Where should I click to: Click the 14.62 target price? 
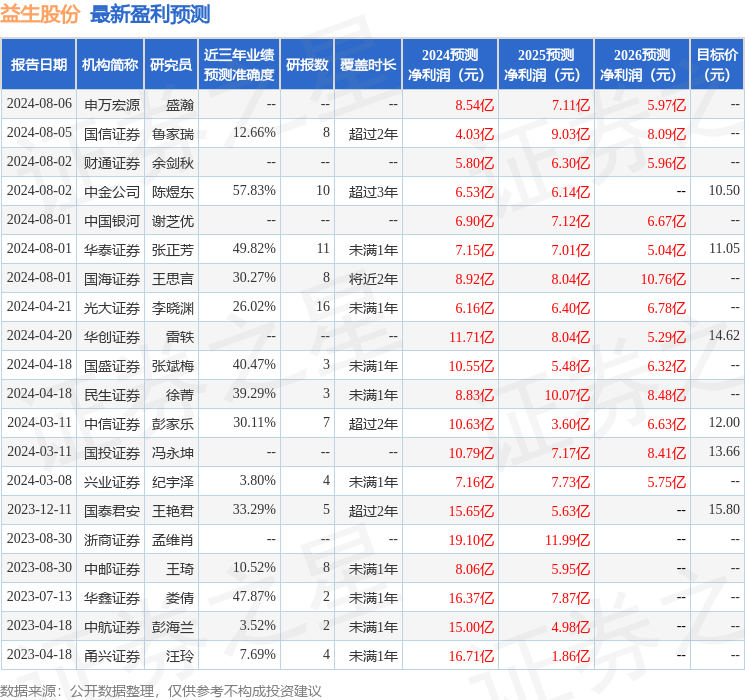[x=724, y=336]
